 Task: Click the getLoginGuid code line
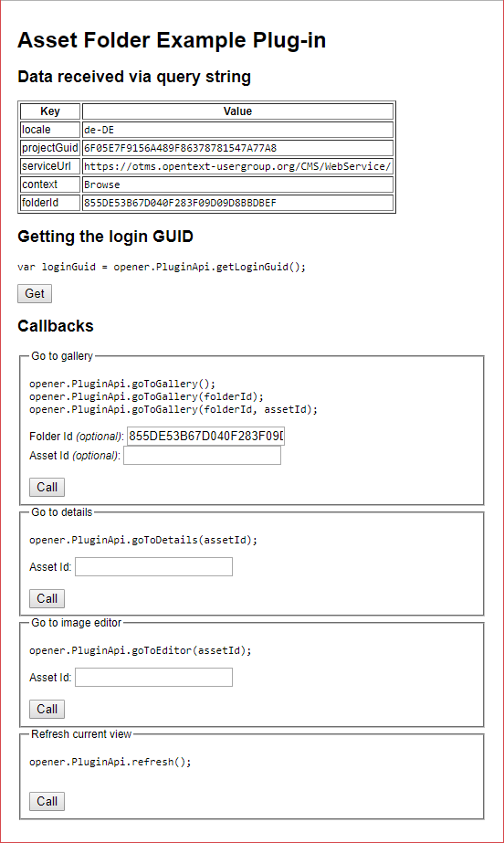162,267
